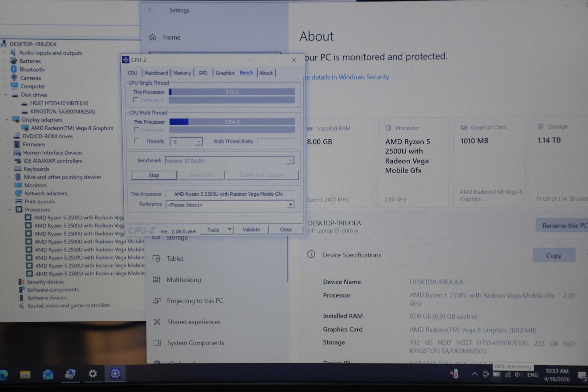
Task: Switch to the Mainboard tab
Action: pyautogui.click(x=156, y=73)
